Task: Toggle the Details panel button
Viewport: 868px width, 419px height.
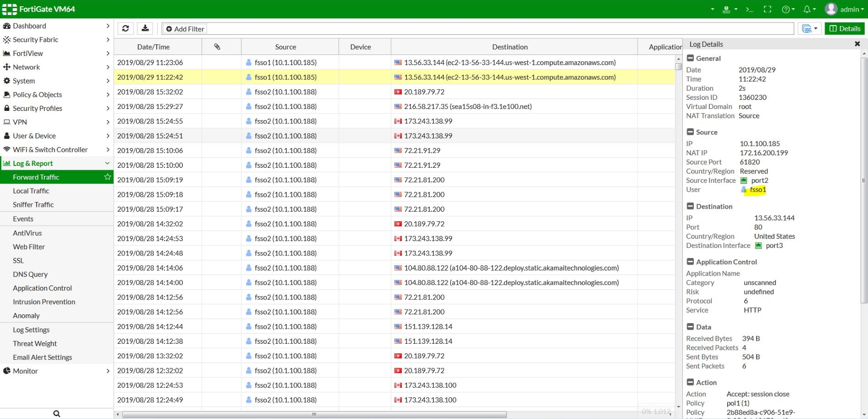Action: 844,28
